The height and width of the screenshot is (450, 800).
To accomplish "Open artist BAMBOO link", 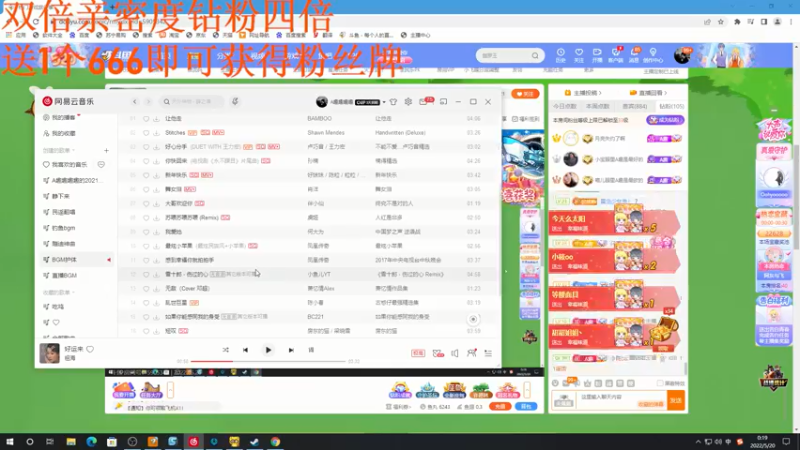I will click(319, 118).
